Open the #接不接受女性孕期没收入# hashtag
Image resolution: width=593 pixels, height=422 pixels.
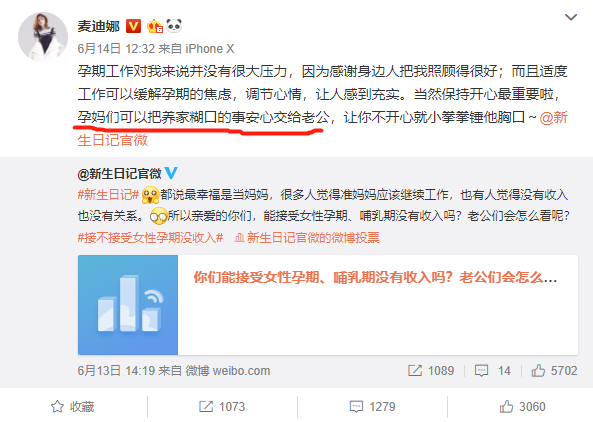pos(150,238)
